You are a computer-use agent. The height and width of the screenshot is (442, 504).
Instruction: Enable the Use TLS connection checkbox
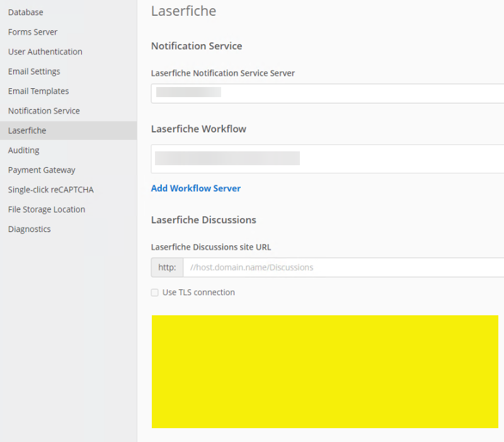point(155,293)
